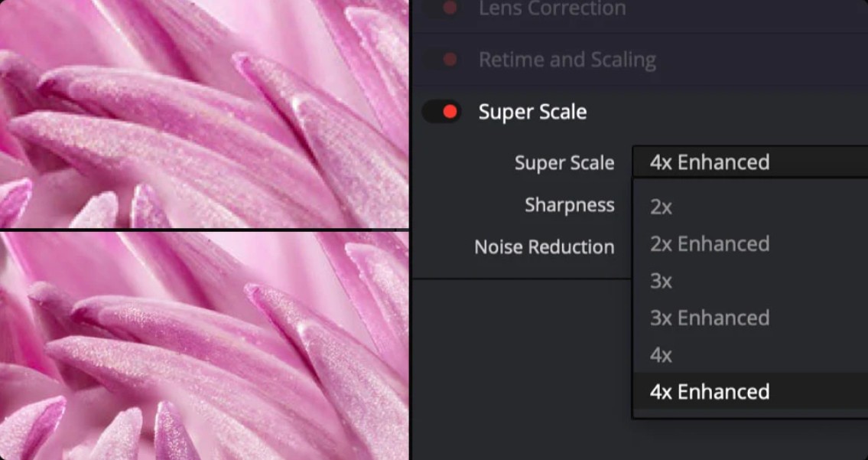This screenshot has height=460, width=868.
Task: Pick the 3x scaling option
Action: click(x=662, y=281)
